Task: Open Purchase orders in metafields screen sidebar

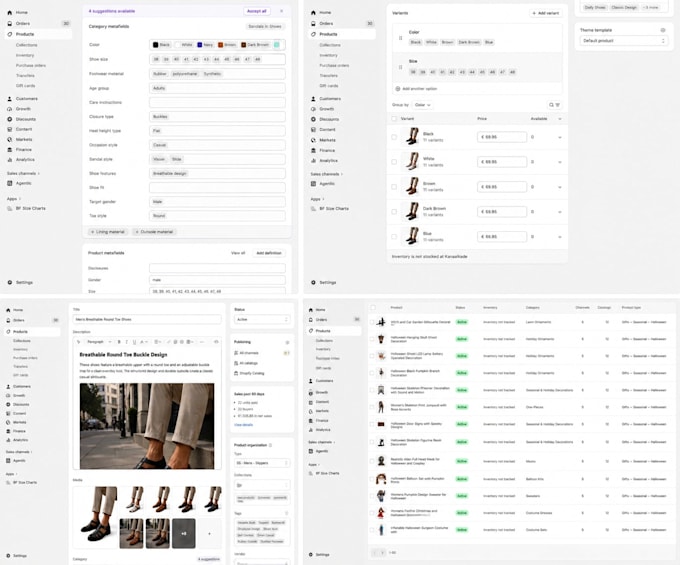Action: point(31,65)
